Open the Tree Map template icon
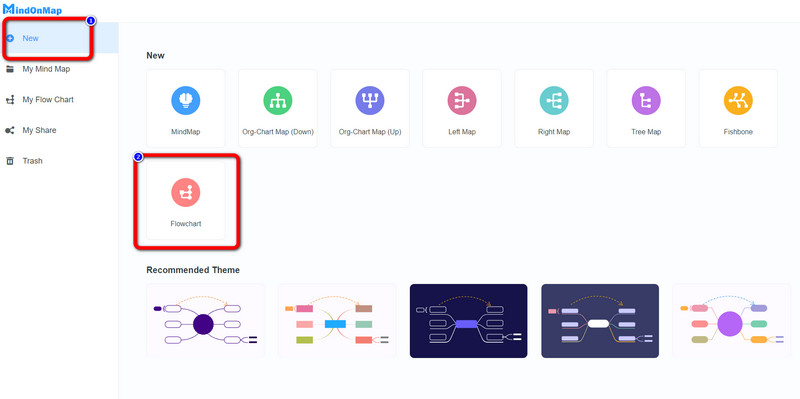 (646, 100)
